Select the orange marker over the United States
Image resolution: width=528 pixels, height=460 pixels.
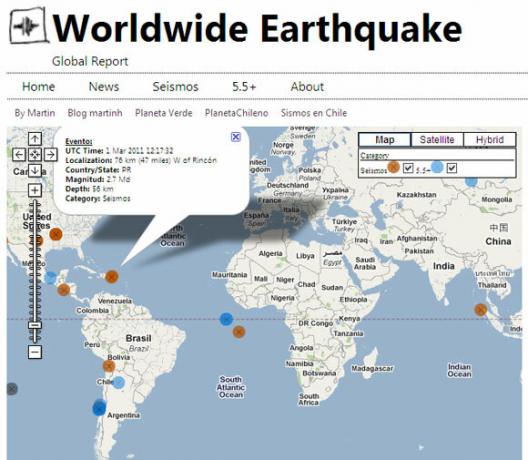coord(56,234)
